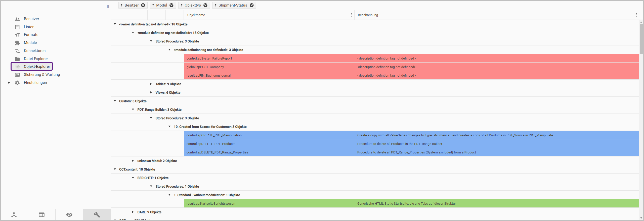Image resolution: width=644 pixels, height=221 pixels.
Task: Open the Objektname column options menu
Action: pyautogui.click(x=352, y=15)
